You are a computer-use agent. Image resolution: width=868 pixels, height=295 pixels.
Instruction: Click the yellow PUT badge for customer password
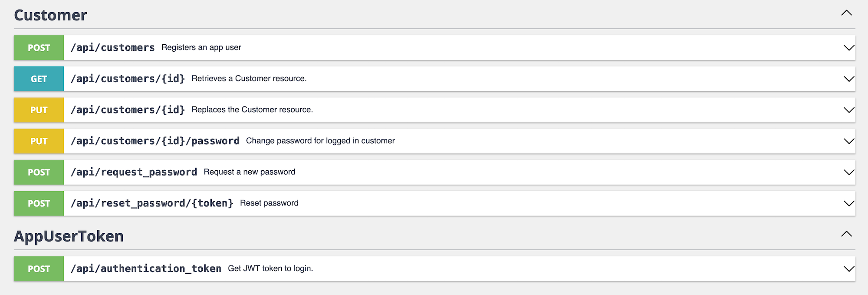(39, 141)
